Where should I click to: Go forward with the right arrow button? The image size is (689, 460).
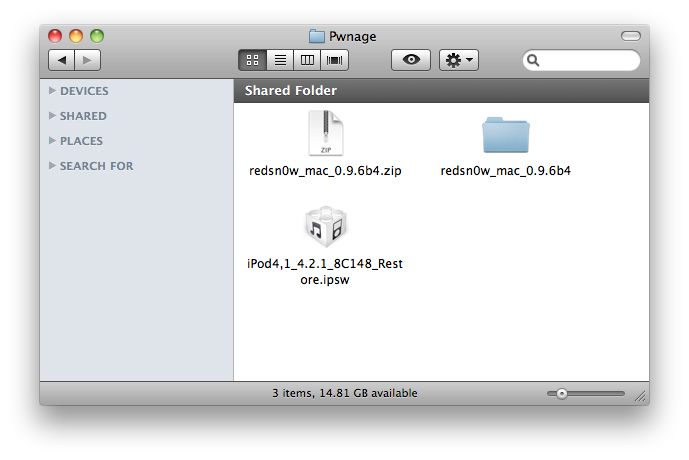pyautogui.click(x=87, y=60)
